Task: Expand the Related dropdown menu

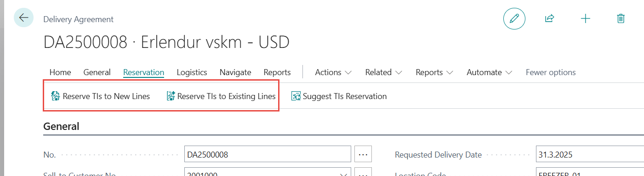Action: [x=383, y=72]
